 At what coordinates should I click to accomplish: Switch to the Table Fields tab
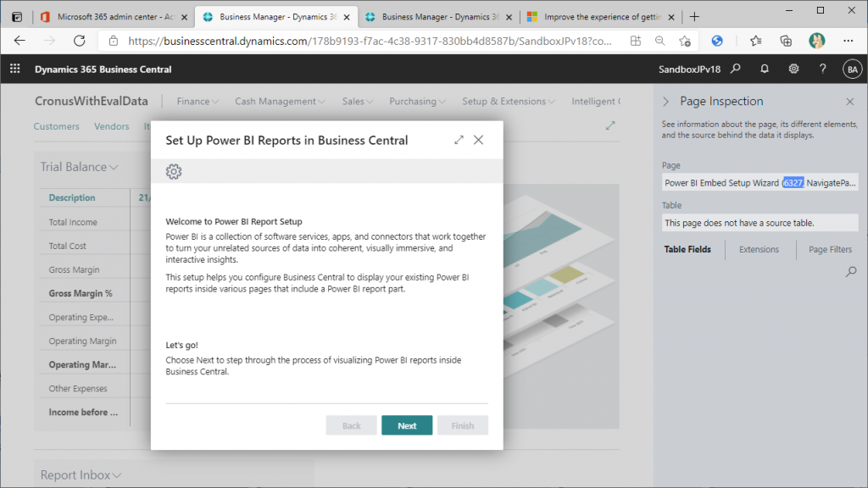[687, 250]
